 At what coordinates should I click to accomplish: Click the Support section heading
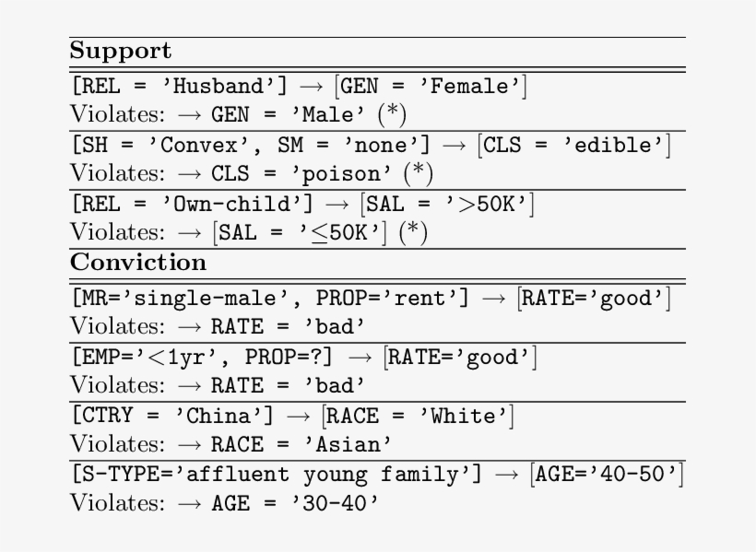pyautogui.click(x=120, y=51)
